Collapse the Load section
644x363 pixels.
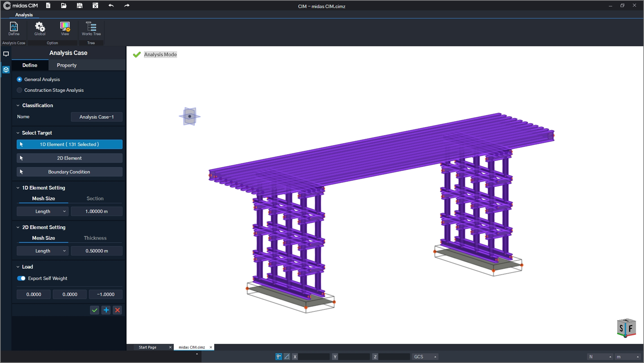18,267
